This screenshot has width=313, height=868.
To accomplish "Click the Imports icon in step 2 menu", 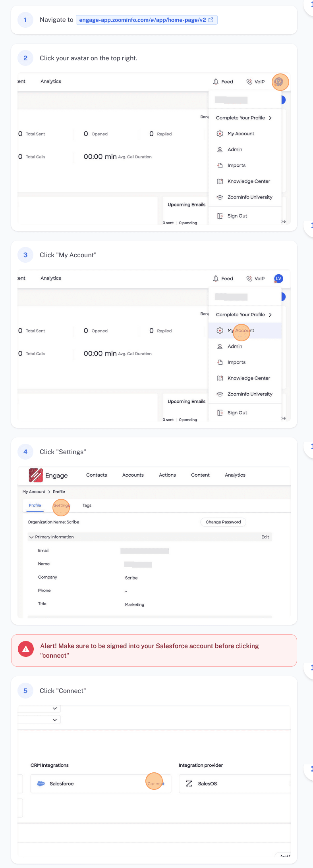I will pyautogui.click(x=220, y=166).
